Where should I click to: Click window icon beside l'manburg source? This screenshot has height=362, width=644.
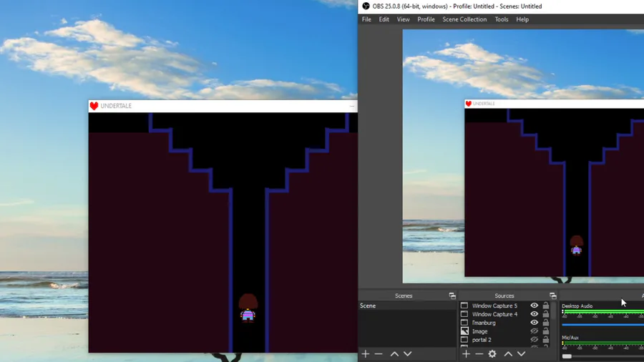(464, 323)
